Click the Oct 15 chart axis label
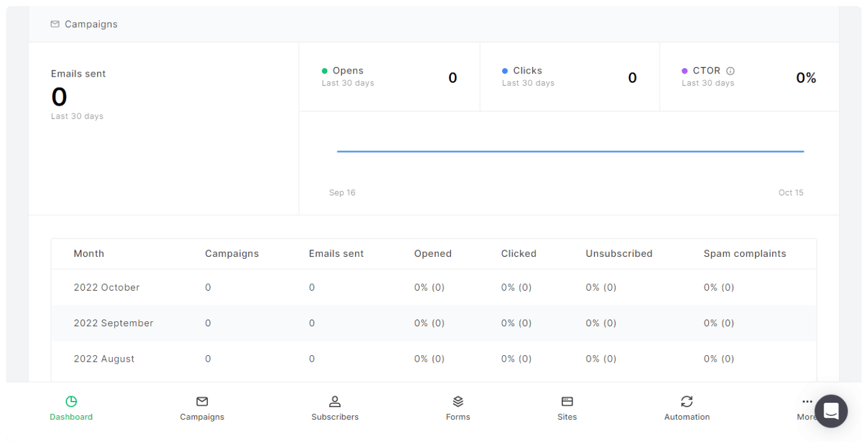 click(791, 193)
